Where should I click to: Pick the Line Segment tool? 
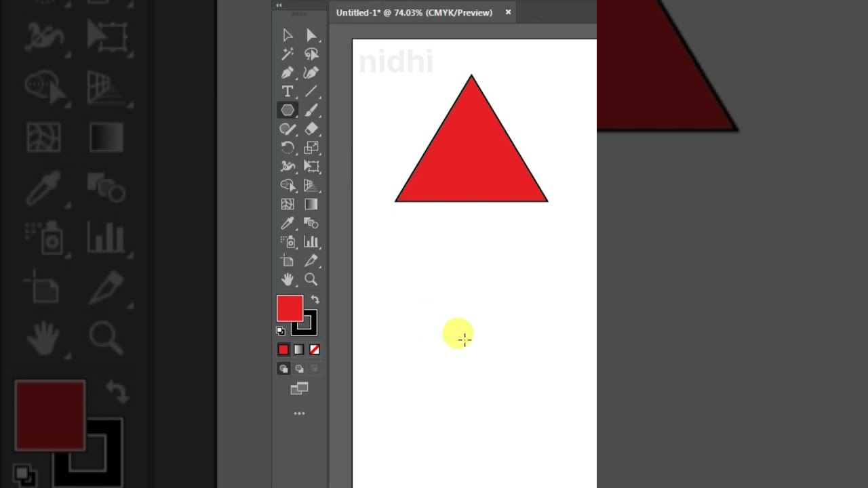pyautogui.click(x=311, y=91)
